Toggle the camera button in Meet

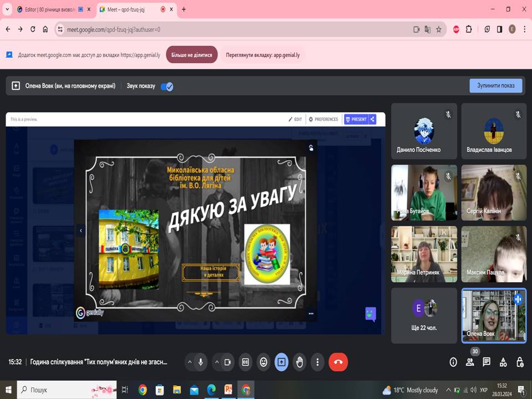(x=227, y=362)
